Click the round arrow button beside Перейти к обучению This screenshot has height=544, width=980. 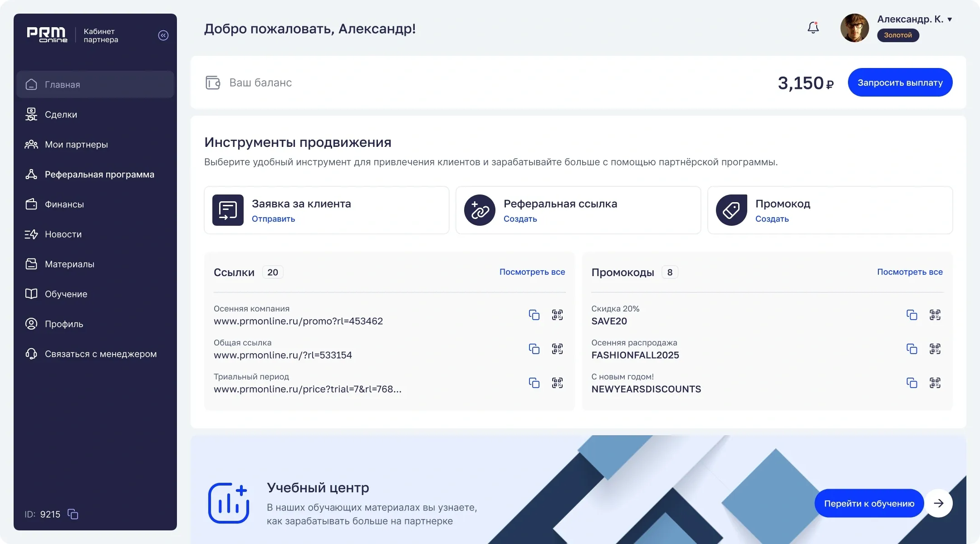coord(939,503)
